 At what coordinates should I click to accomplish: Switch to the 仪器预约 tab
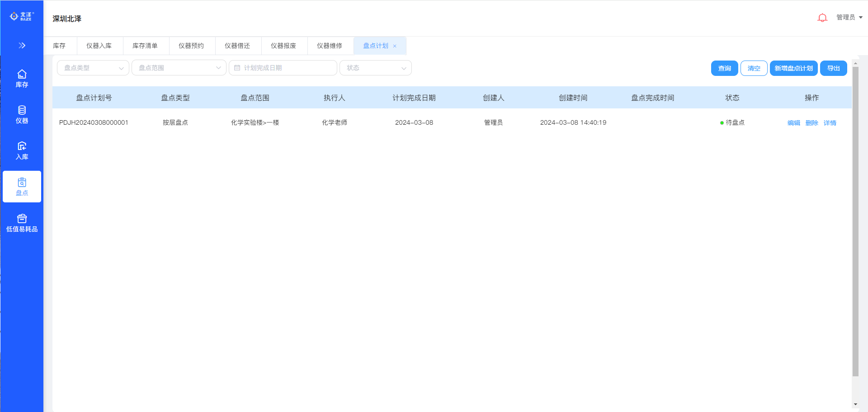[x=191, y=46]
